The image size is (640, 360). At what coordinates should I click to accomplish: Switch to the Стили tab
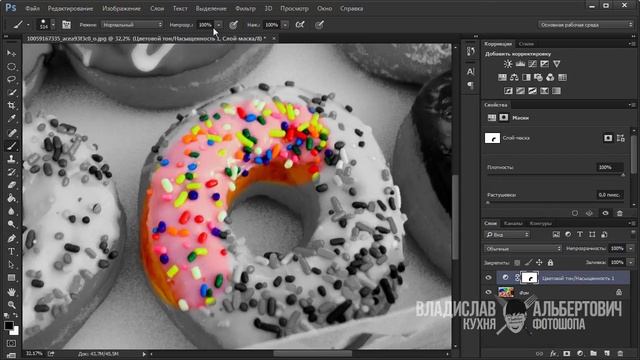[527, 44]
